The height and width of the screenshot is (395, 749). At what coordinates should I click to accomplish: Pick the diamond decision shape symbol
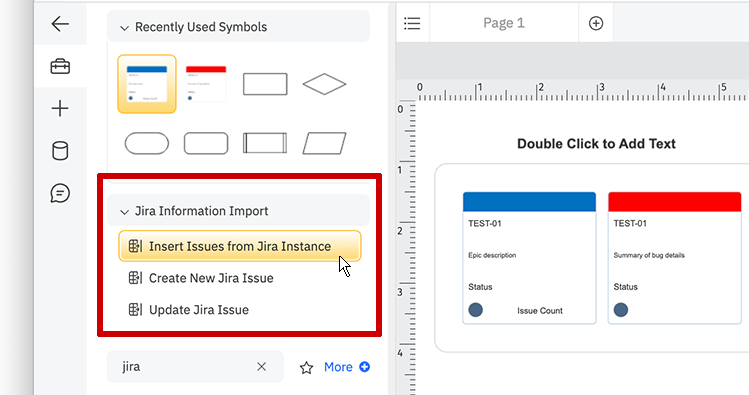click(324, 84)
